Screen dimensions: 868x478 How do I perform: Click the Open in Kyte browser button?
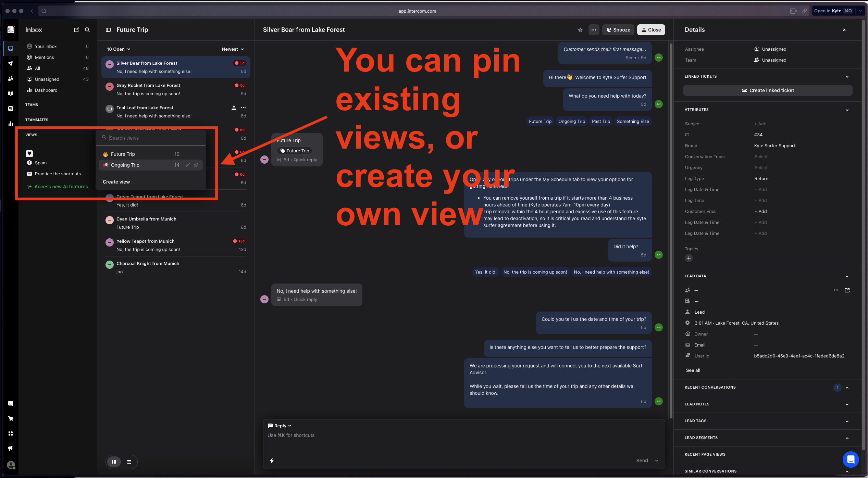pos(833,11)
